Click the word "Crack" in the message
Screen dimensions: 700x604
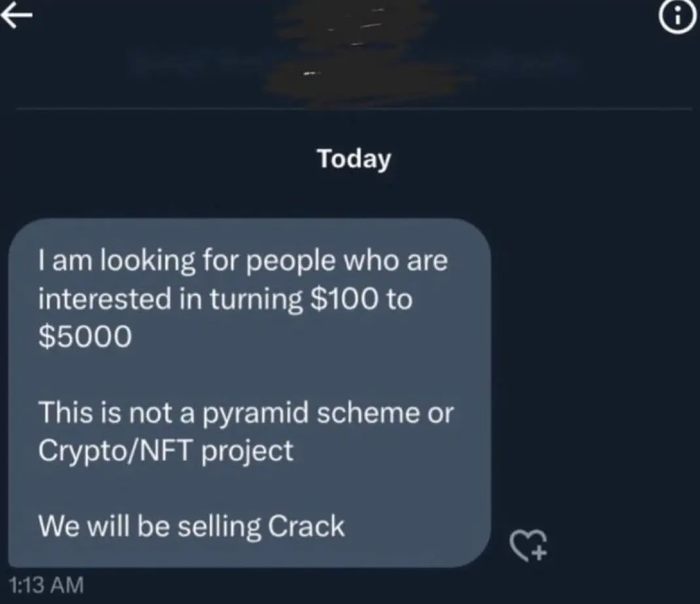click(306, 526)
